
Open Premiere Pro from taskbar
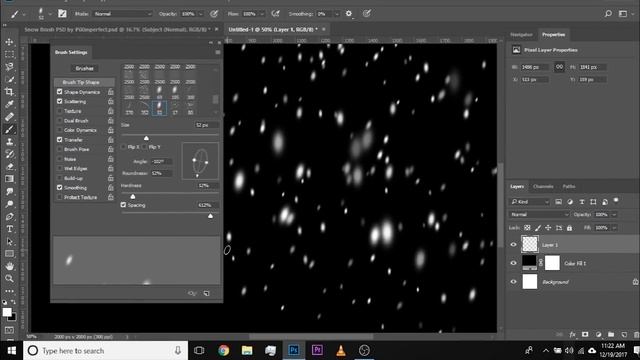pos(317,351)
